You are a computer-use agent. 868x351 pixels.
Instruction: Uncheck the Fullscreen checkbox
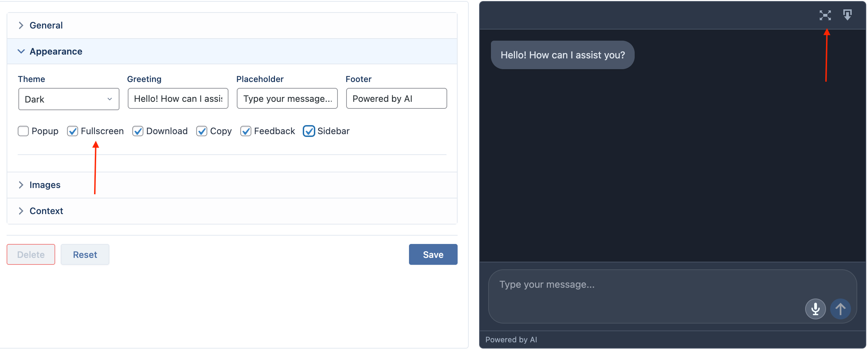(x=72, y=131)
